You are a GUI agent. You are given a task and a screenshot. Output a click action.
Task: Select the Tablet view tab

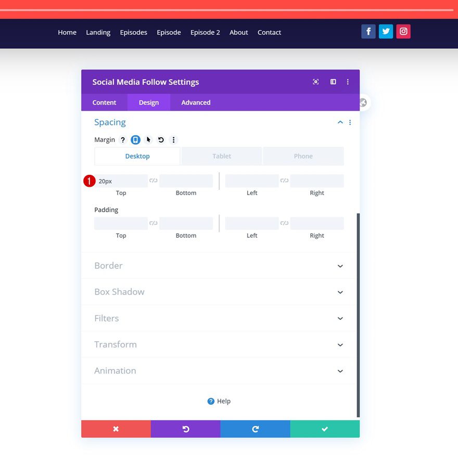[221, 156]
